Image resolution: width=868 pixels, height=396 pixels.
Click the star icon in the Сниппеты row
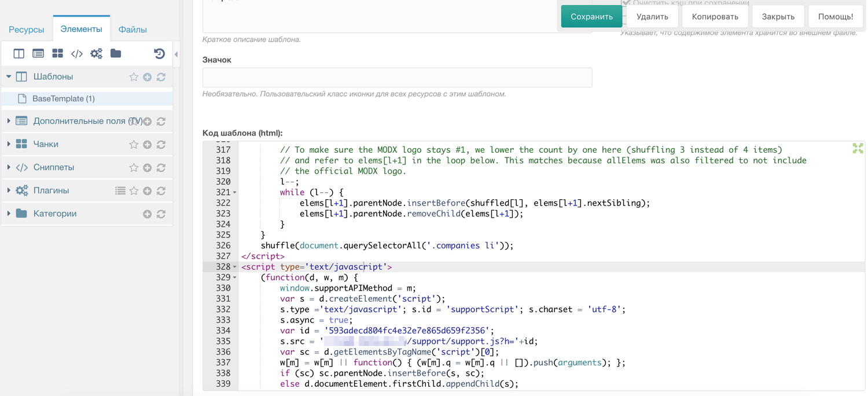coord(134,168)
